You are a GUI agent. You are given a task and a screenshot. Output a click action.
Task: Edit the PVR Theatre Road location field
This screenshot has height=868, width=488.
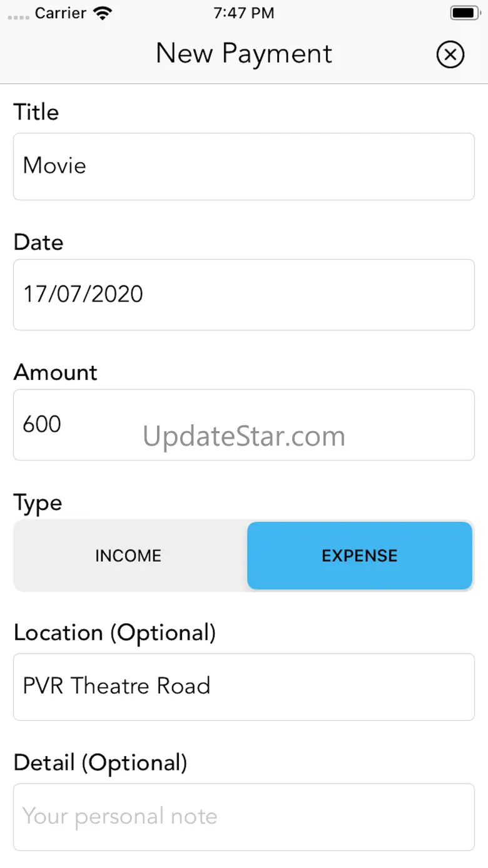[244, 687]
